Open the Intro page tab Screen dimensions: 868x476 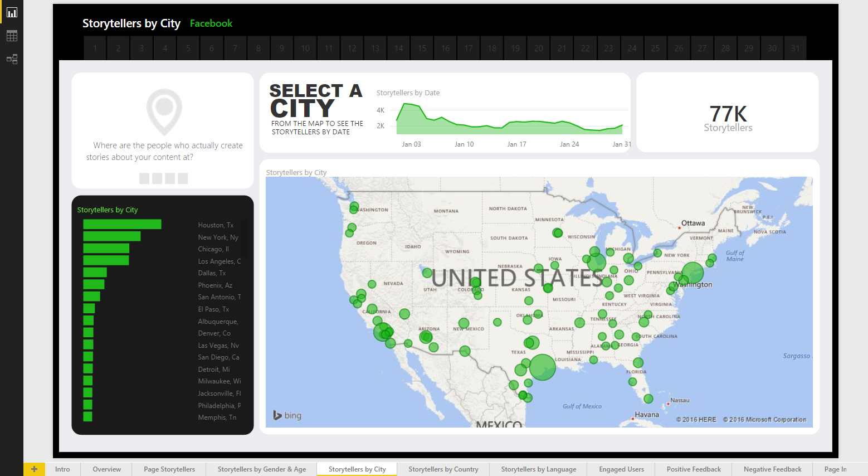pos(62,469)
